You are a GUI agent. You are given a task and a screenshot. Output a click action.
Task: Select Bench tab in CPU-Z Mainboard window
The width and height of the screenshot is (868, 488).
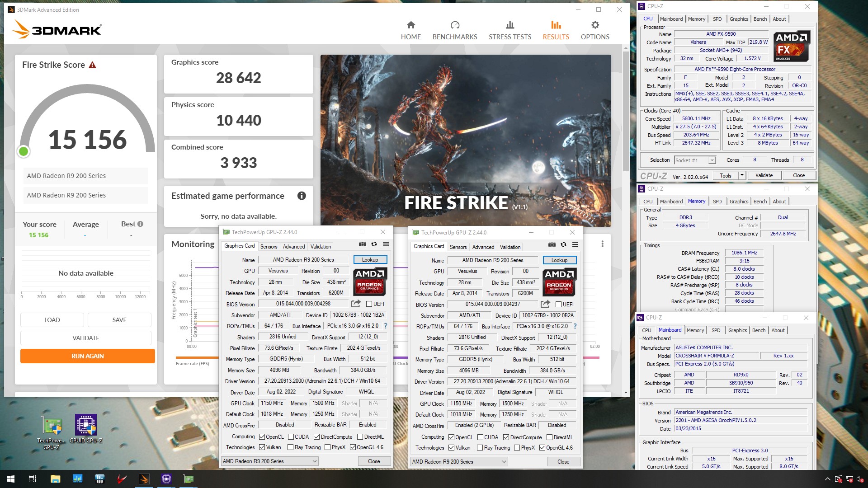coord(759,330)
